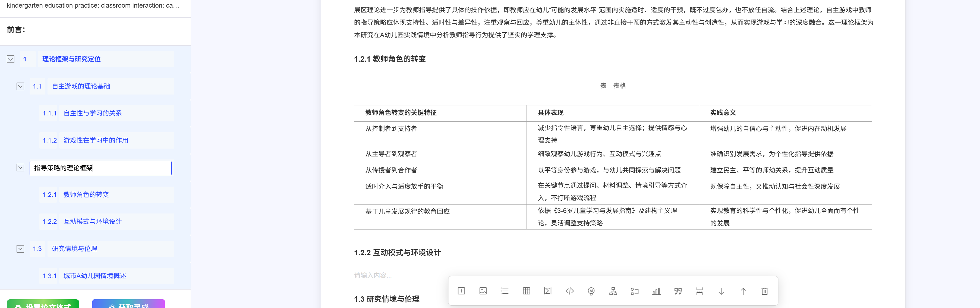The image size is (980, 308).
Task: Click the code block icon
Action: click(569, 291)
